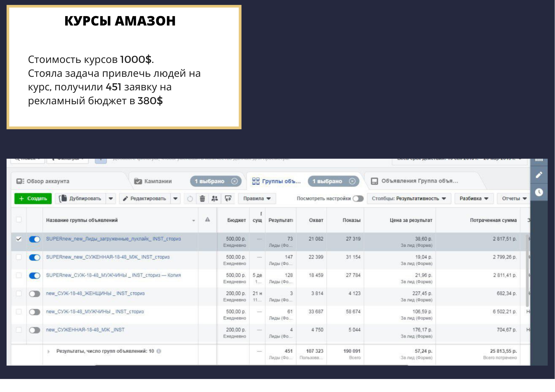Click the export/share icon next to people icon
The image size is (555, 392).
coord(228,198)
